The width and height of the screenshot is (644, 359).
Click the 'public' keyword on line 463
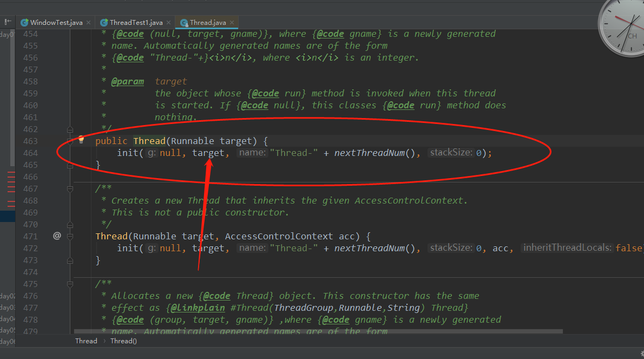pos(111,141)
